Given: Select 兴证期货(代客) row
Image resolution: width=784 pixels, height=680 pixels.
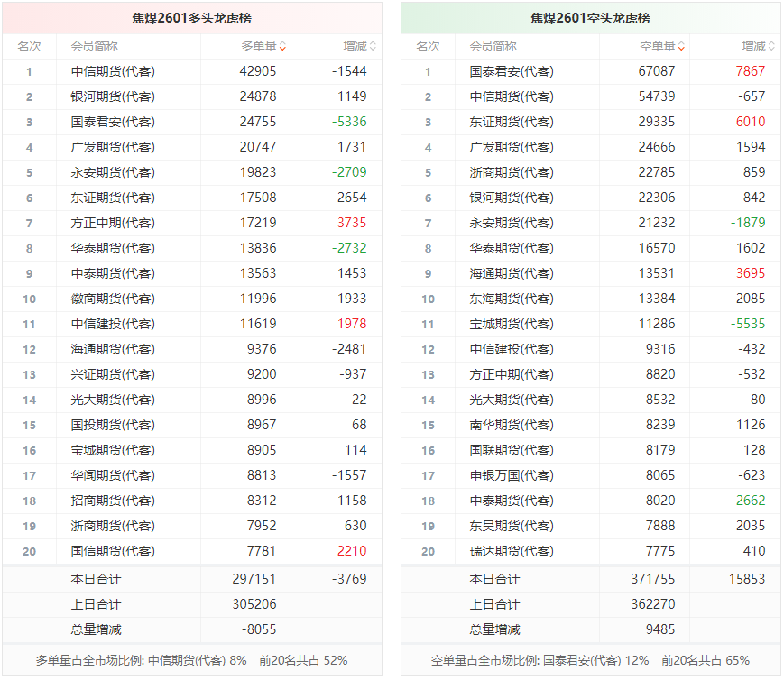Looking at the screenshot, I should (192, 374).
